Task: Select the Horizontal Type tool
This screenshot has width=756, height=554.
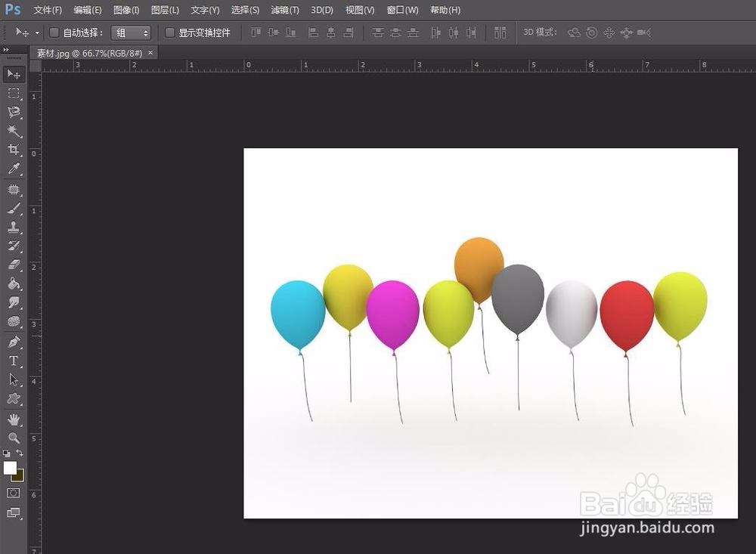Action: point(14,361)
